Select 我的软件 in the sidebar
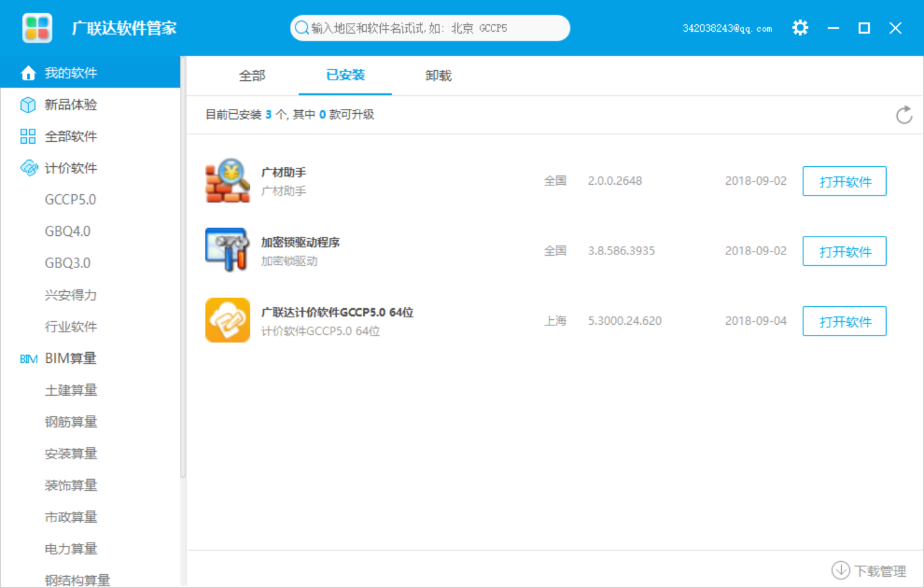Viewport: 924px width, 588px height. click(x=90, y=73)
